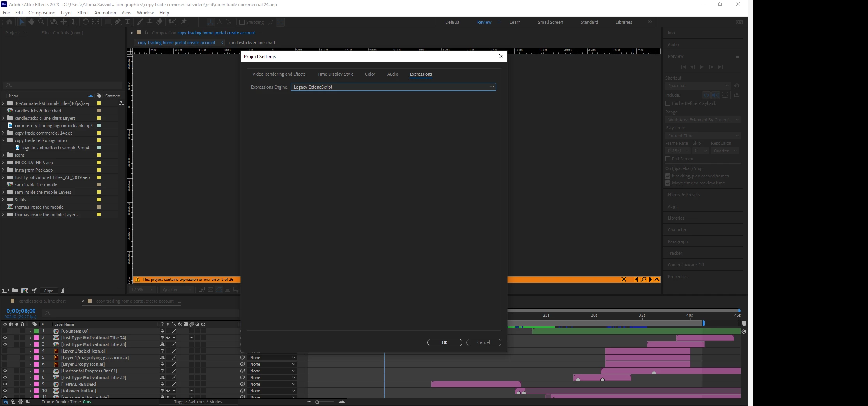This screenshot has width=868, height=406.
Task: Delete selected project items with trash icon
Action: pyautogui.click(x=62, y=291)
